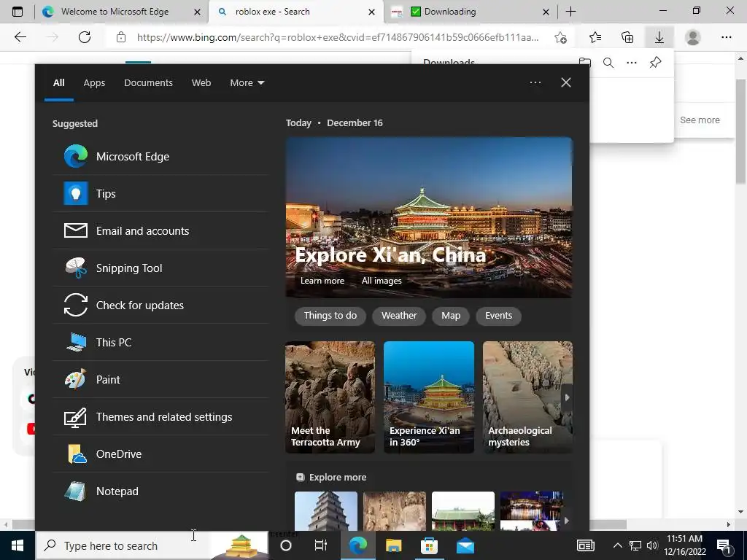Add this page to favorites star icon
The width and height of the screenshot is (747, 560).
coord(561,38)
